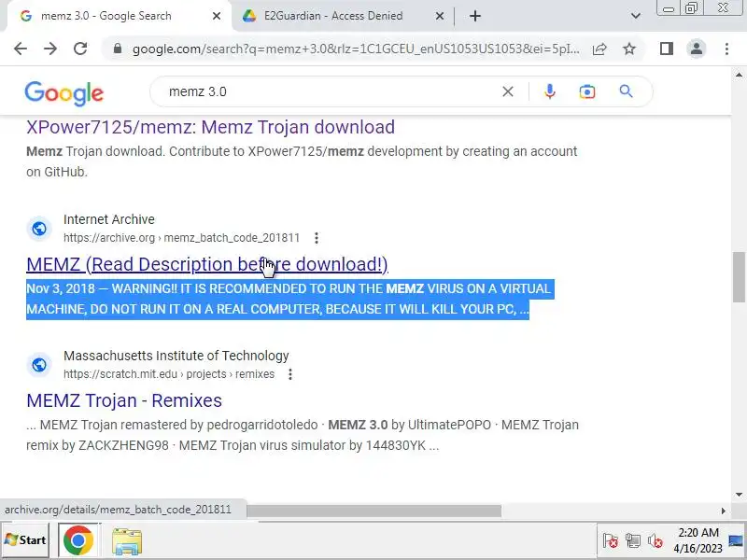Close the E2Guardian Access Denied tab
This screenshot has height=560, width=747.
click(x=440, y=16)
